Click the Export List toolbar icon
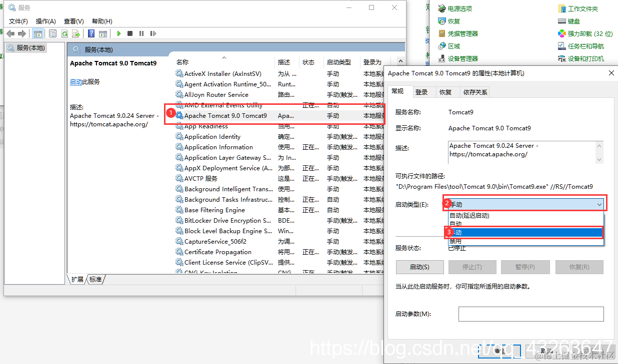This screenshot has width=618, height=364. tap(76, 33)
